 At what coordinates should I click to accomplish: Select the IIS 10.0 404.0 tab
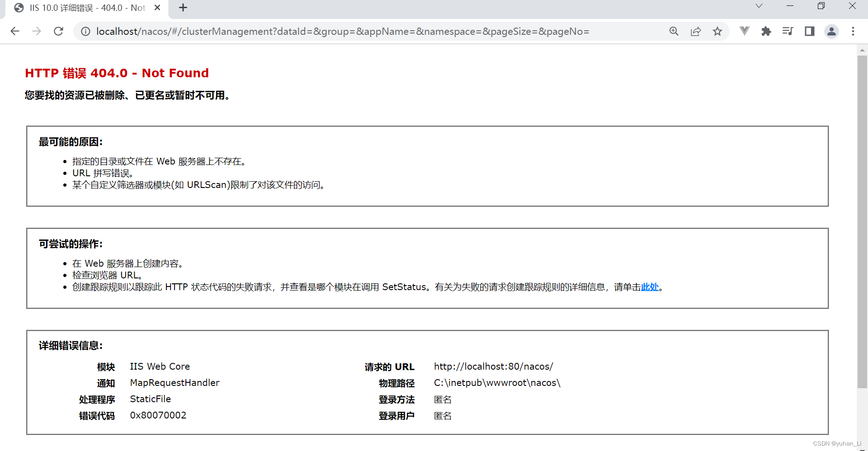pos(86,8)
